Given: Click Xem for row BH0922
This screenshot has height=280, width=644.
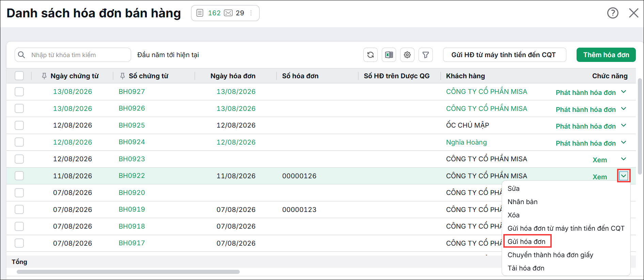Looking at the screenshot, I should [x=600, y=177].
